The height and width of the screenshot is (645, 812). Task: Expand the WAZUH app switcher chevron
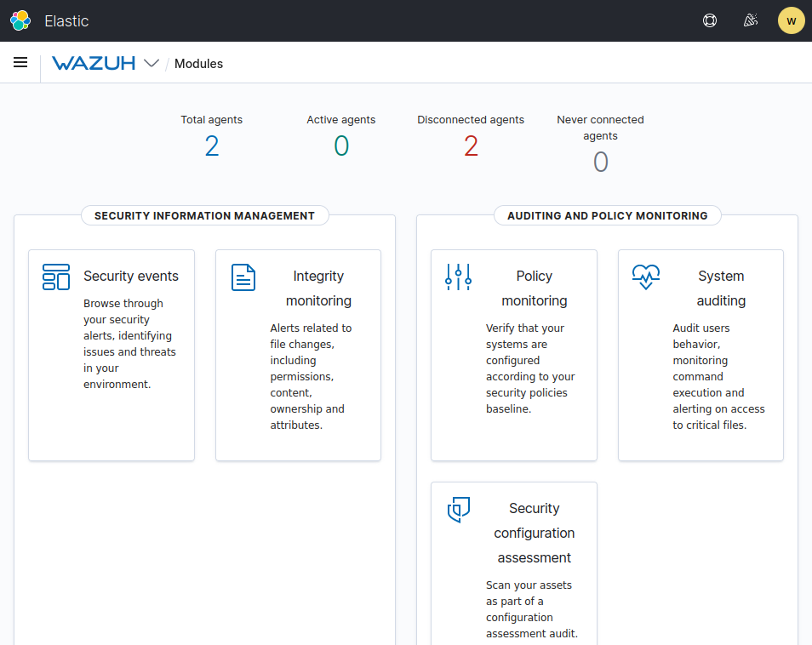(x=151, y=63)
